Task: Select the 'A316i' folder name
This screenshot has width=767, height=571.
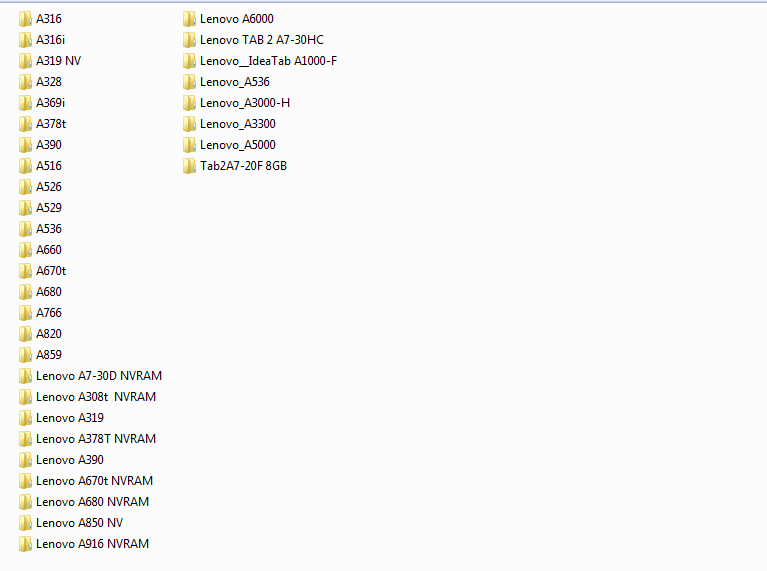Action: pos(50,40)
